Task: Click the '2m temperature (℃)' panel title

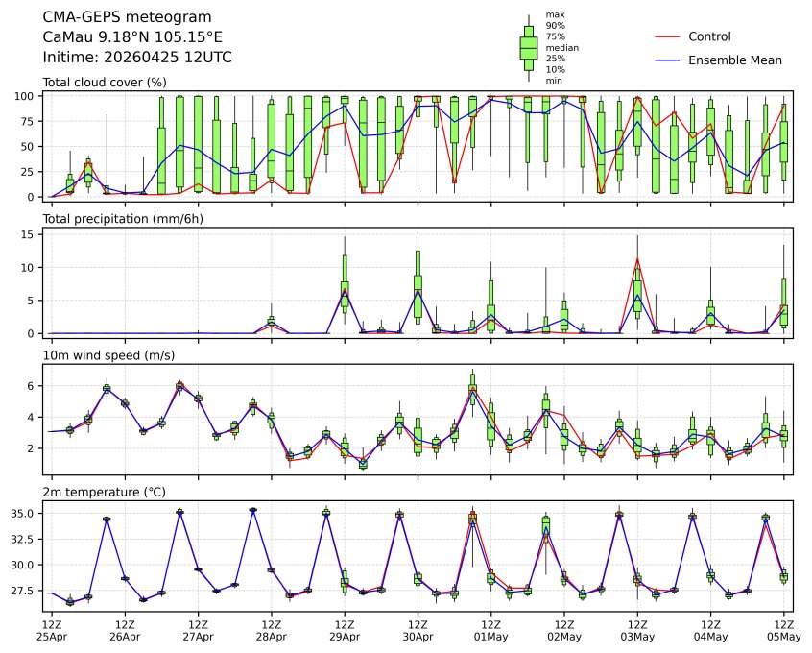Action: (x=104, y=493)
